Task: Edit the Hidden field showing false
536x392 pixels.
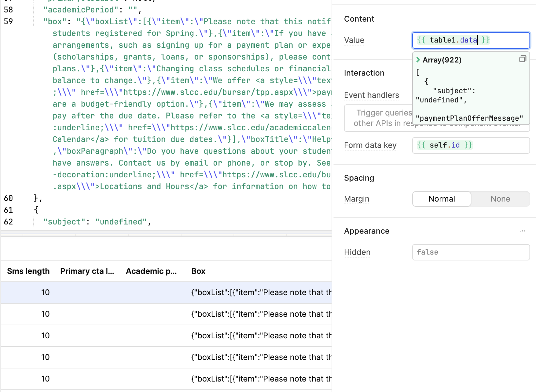Action: click(x=470, y=252)
